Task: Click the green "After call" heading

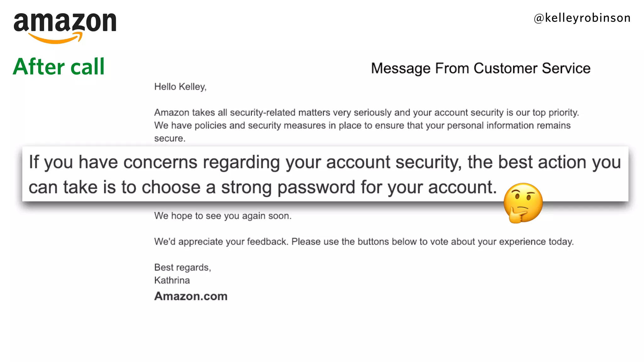Action: (x=59, y=67)
